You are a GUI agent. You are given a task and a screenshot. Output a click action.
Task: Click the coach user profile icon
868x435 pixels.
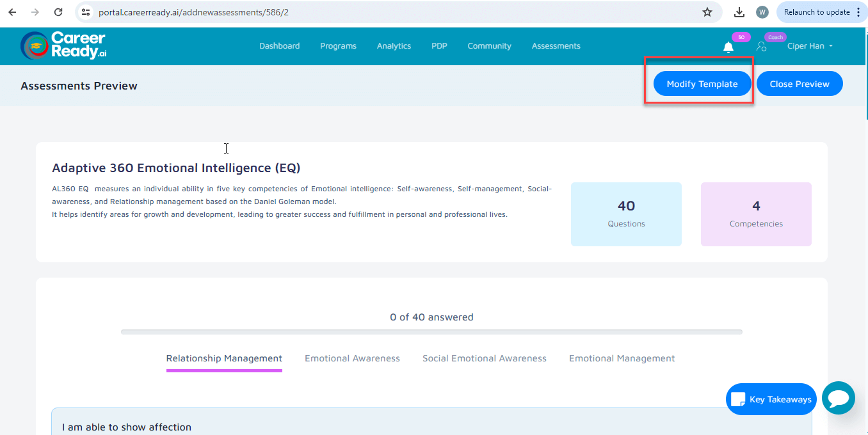(x=761, y=47)
